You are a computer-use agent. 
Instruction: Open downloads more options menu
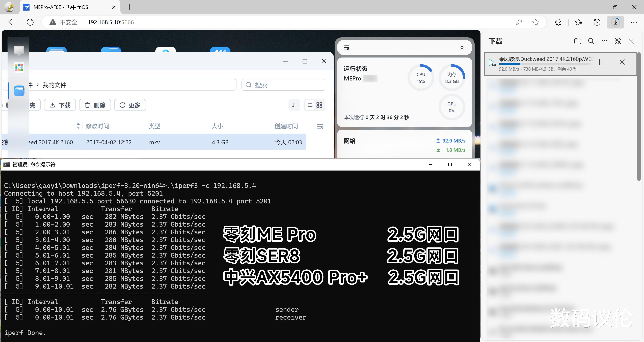(604, 41)
